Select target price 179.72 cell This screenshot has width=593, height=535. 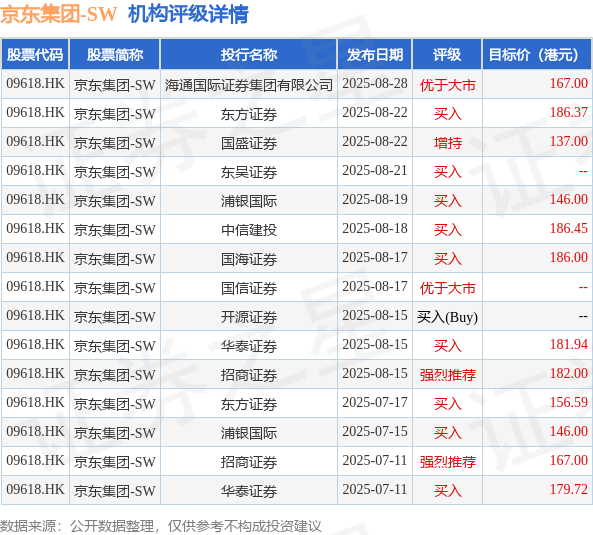537,490
